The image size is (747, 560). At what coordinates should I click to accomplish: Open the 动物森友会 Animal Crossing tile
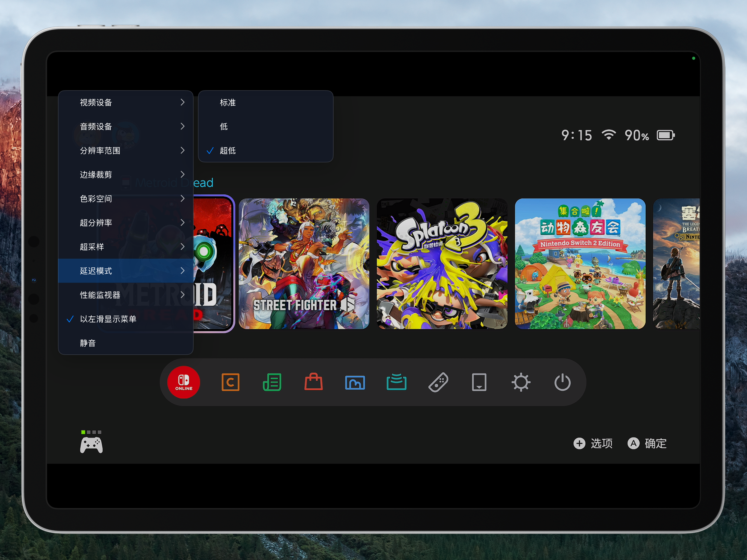click(580, 263)
